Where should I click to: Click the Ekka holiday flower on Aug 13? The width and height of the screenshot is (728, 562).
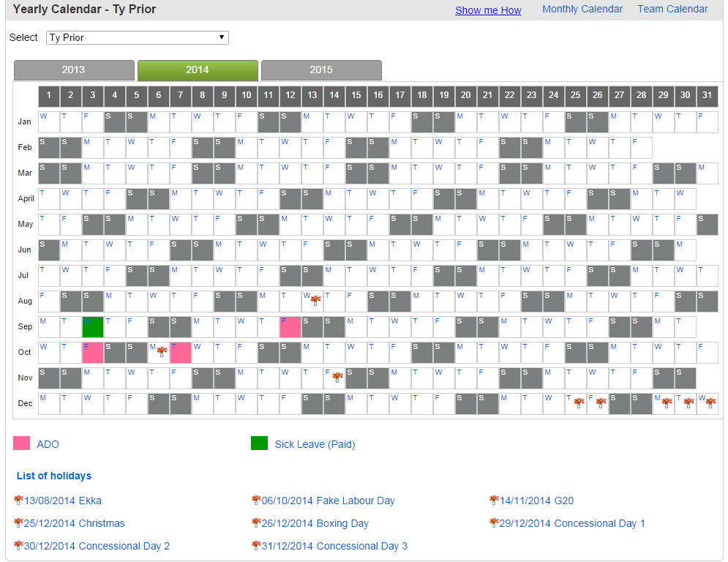point(316,301)
